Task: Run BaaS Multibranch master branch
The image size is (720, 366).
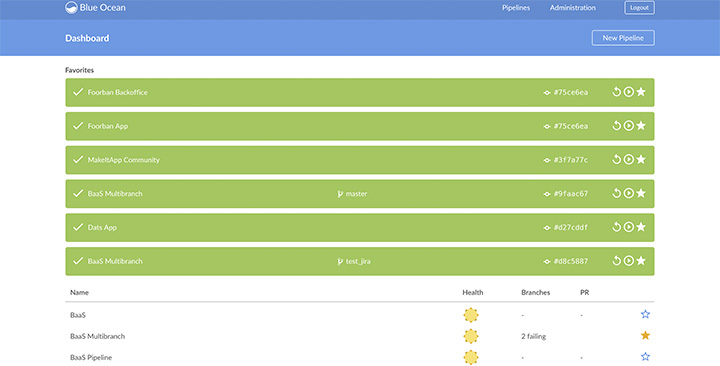Action: tap(629, 193)
